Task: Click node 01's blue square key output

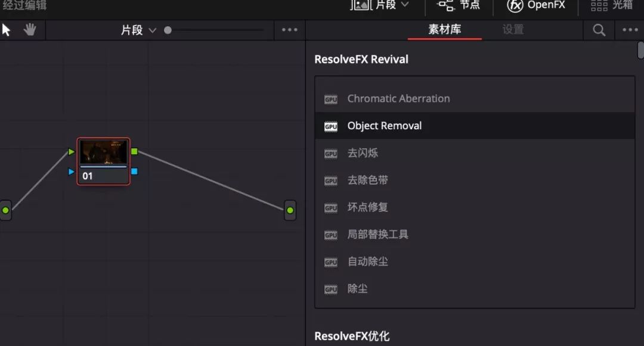Action: tap(134, 172)
